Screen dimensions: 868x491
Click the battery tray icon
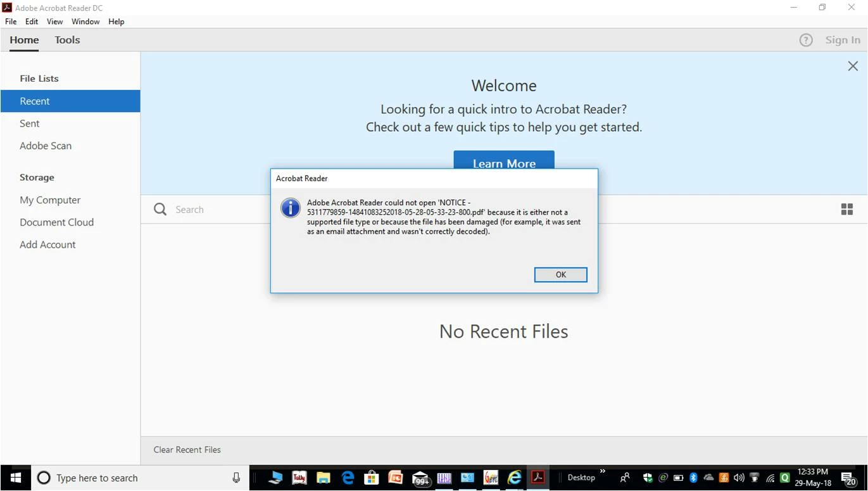[678, 478]
